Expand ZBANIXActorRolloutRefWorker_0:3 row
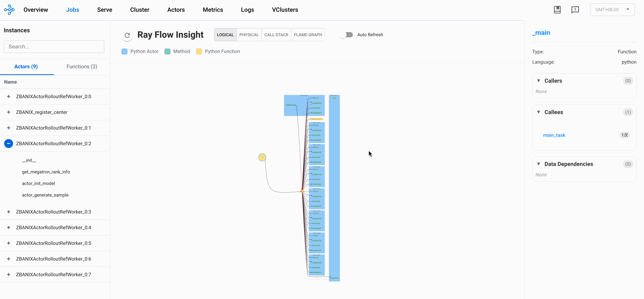644x299 pixels. click(x=9, y=212)
